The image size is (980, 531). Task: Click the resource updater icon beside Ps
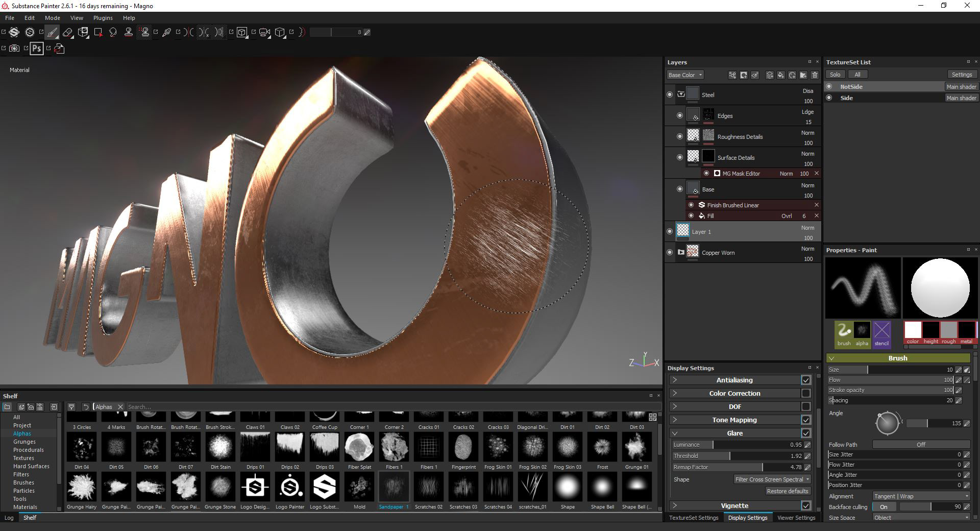59,49
